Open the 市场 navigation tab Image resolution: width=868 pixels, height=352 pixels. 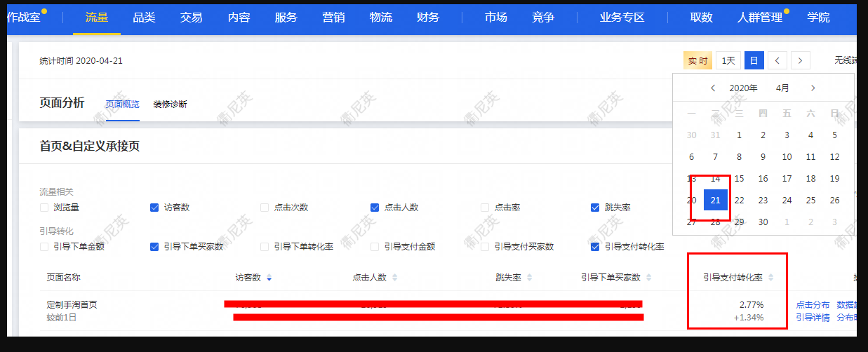pyautogui.click(x=495, y=18)
